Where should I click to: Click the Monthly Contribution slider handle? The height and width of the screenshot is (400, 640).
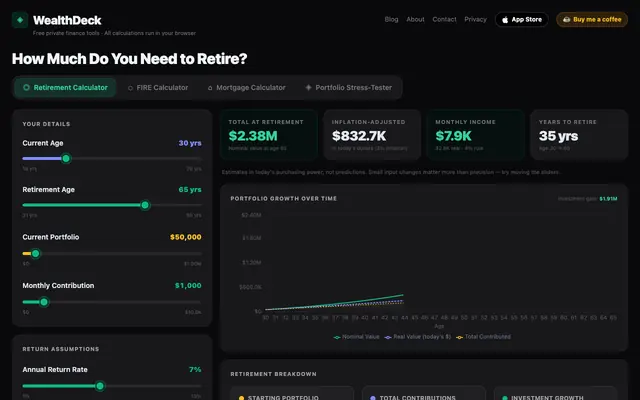click(x=44, y=302)
